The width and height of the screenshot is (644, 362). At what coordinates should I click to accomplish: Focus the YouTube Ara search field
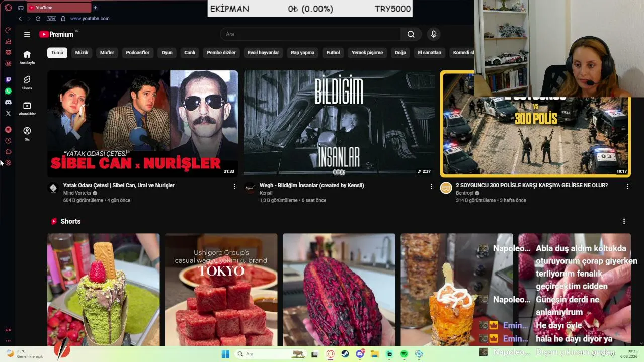[x=310, y=34]
